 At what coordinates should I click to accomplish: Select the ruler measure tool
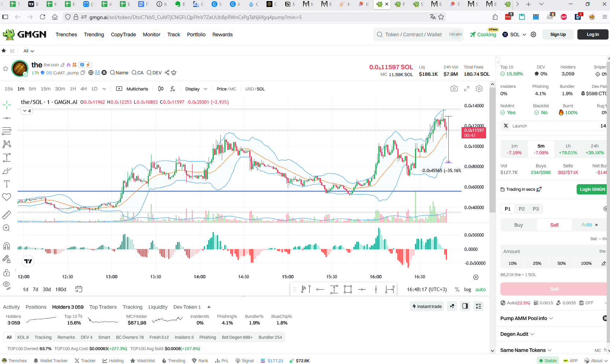7,215
